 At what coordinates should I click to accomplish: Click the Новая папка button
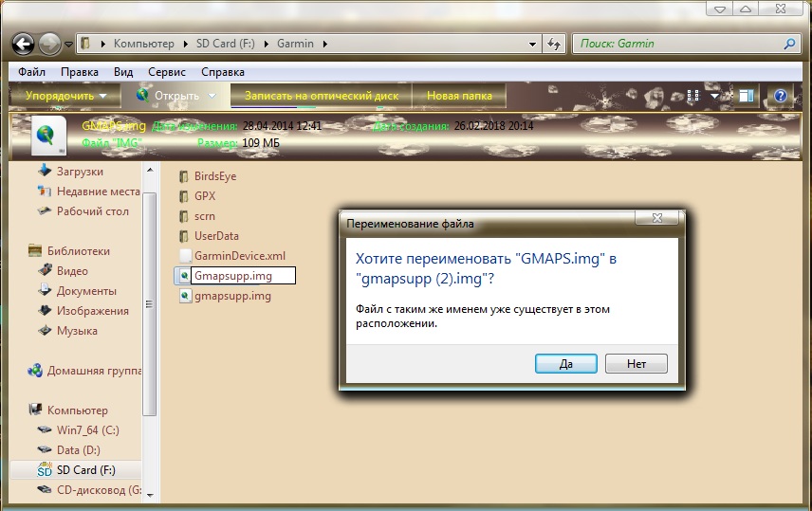[x=458, y=96]
